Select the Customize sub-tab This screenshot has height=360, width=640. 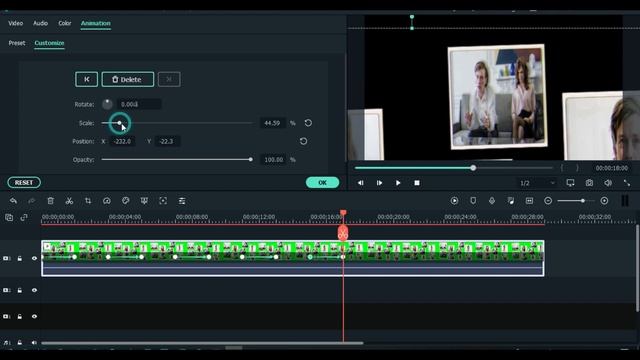click(49, 43)
